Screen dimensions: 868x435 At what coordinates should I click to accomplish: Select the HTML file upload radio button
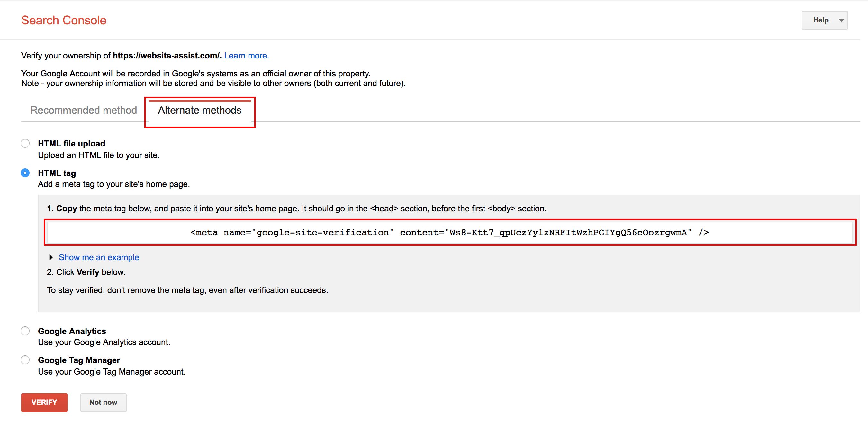[x=25, y=143]
